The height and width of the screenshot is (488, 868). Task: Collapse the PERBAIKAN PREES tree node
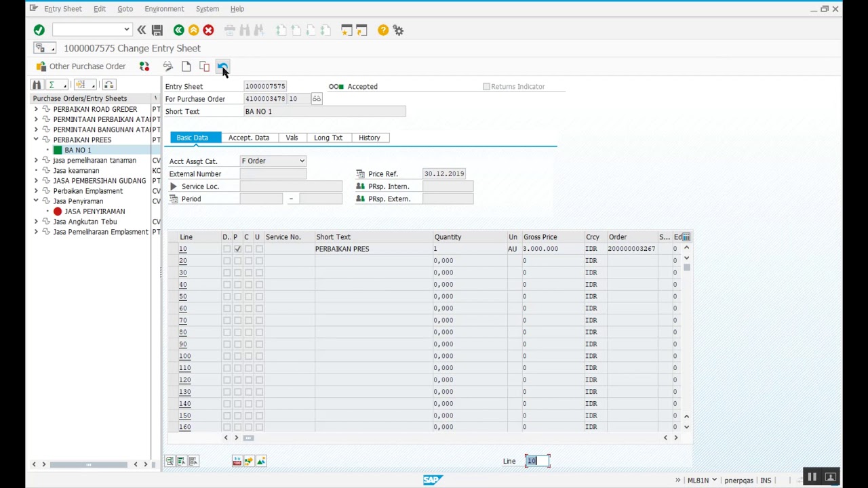coord(36,140)
